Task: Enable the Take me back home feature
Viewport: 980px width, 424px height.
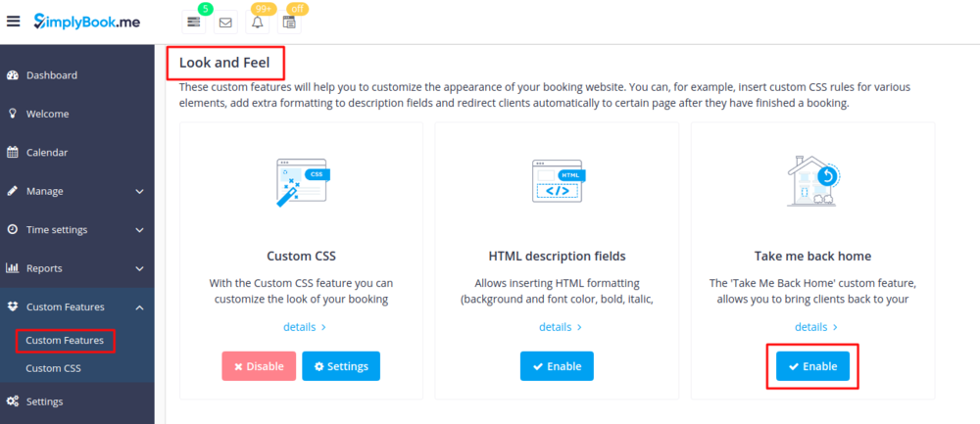Action: tap(812, 366)
